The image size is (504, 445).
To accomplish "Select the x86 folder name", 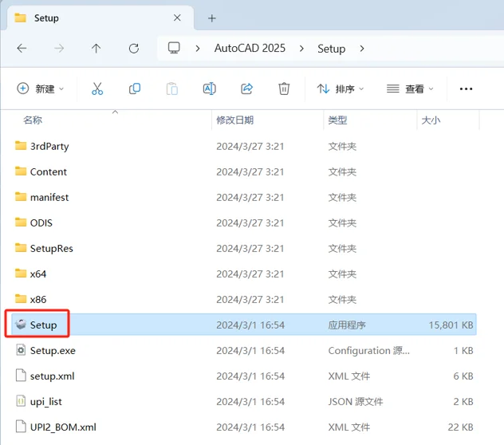I will coord(38,300).
